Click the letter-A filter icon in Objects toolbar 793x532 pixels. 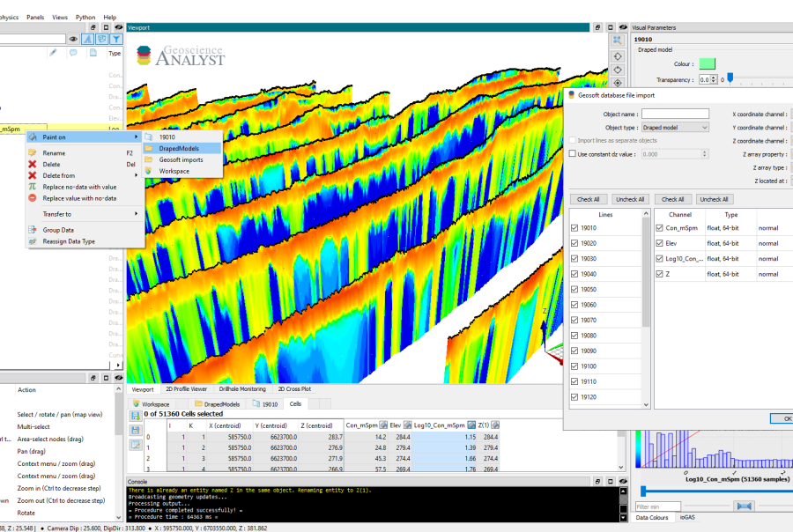click(88, 39)
